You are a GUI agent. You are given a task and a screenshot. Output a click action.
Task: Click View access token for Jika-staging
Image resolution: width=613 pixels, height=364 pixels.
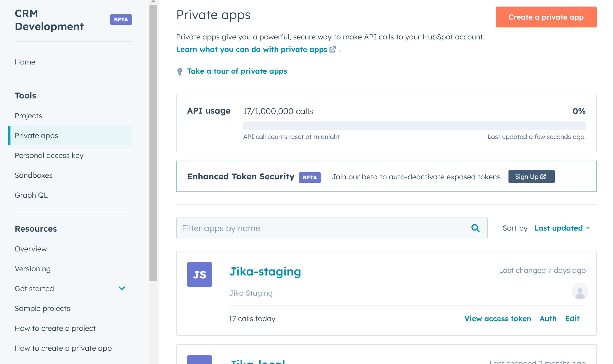point(498,319)
